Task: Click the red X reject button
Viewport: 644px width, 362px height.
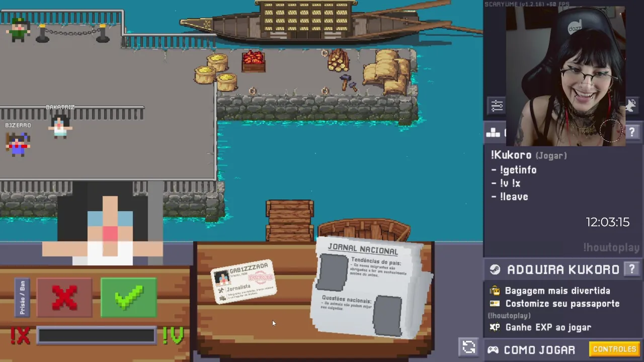Action: pyautogui.click(x=64, y=298)
